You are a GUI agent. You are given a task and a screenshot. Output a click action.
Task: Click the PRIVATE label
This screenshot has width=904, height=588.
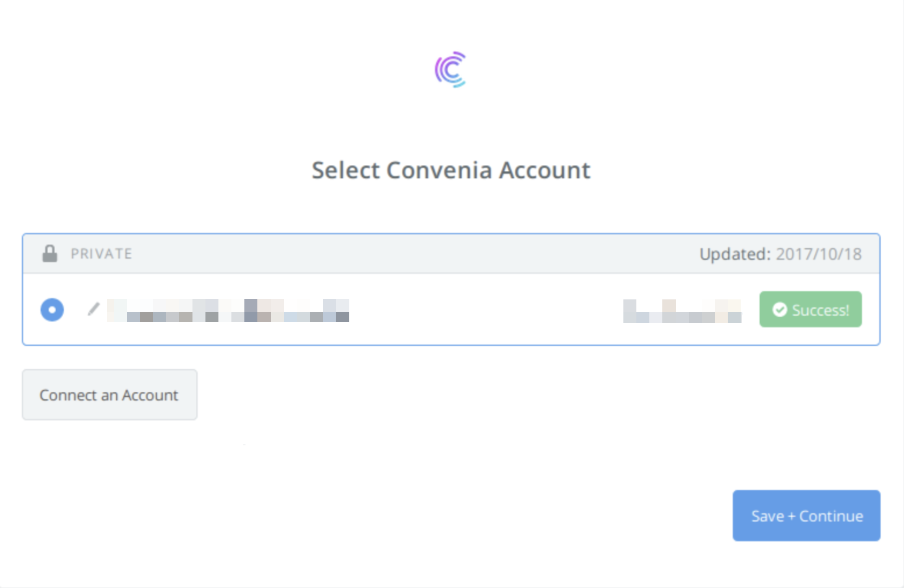(x=102, y=254)
